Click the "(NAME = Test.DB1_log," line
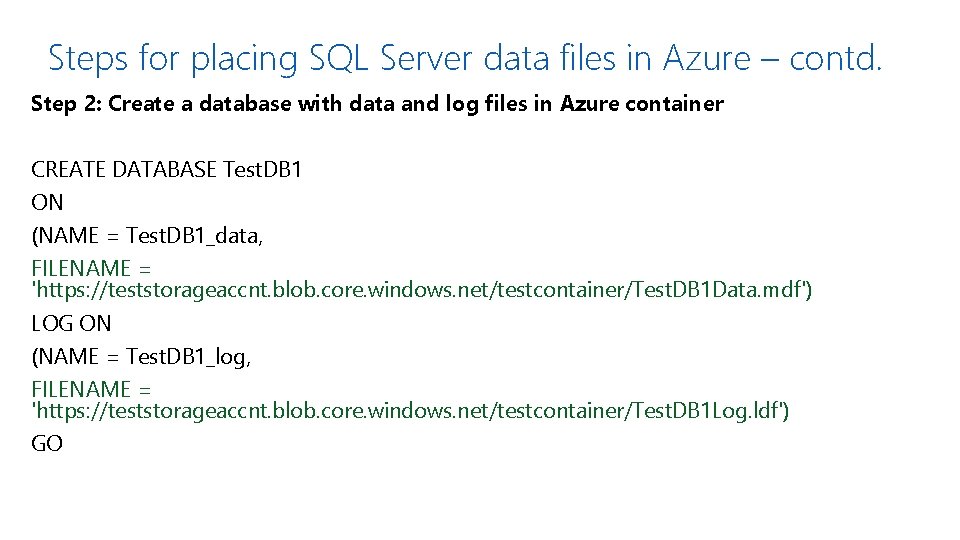 pos(141,357)
